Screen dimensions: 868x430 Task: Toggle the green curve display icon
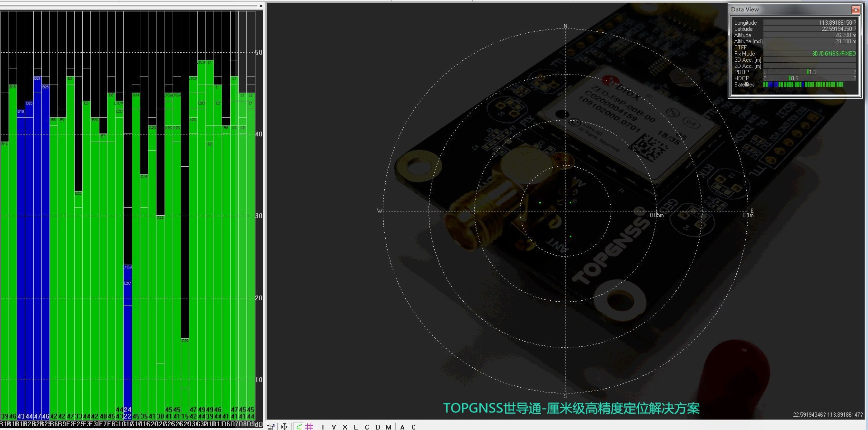(x=299, y=426)
